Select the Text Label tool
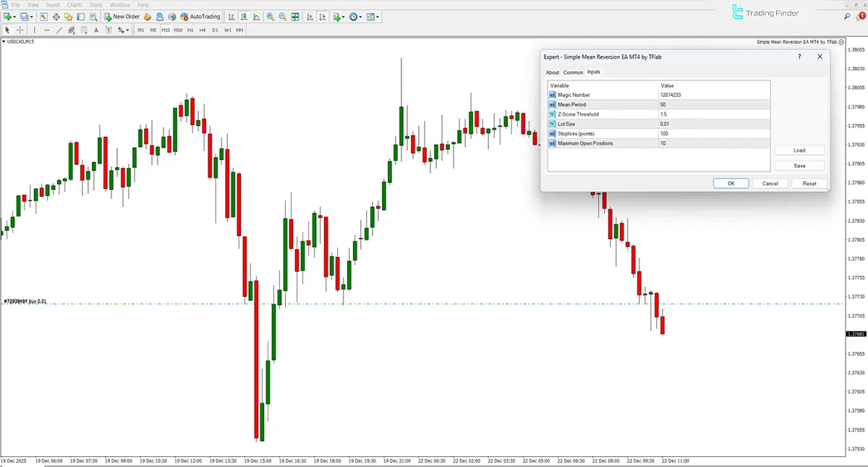 click(109, 30)
